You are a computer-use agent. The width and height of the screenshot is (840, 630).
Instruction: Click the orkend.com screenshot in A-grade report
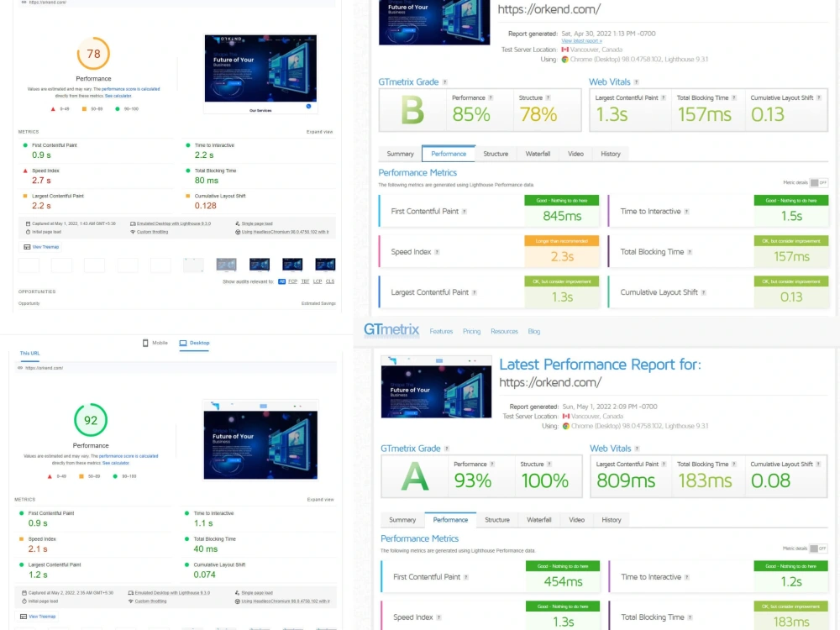[x=436, y=387]
